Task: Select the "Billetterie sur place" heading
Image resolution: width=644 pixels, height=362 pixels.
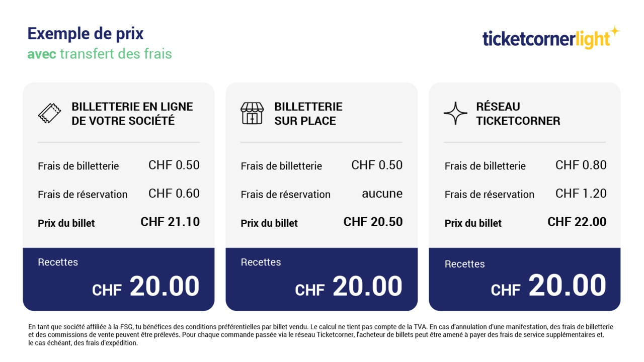Action: 308,114
